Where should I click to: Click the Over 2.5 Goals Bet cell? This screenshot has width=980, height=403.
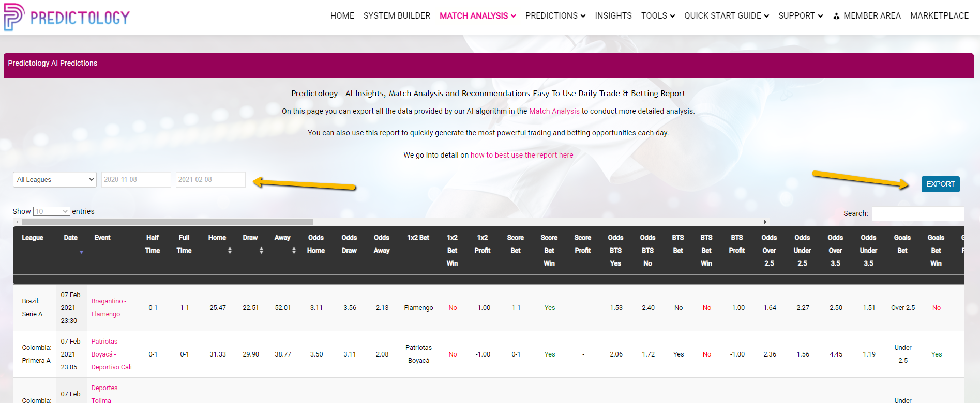tap(903, 308)
